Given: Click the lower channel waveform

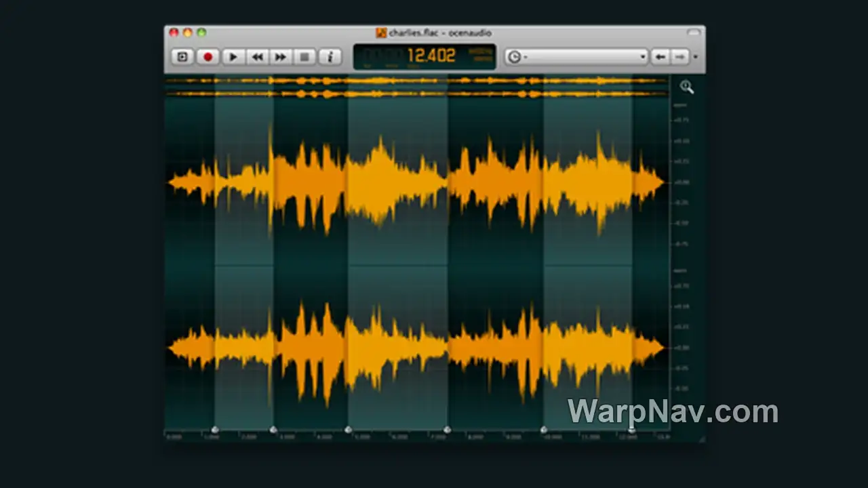Looking at the screenshot, I should 417,348.
